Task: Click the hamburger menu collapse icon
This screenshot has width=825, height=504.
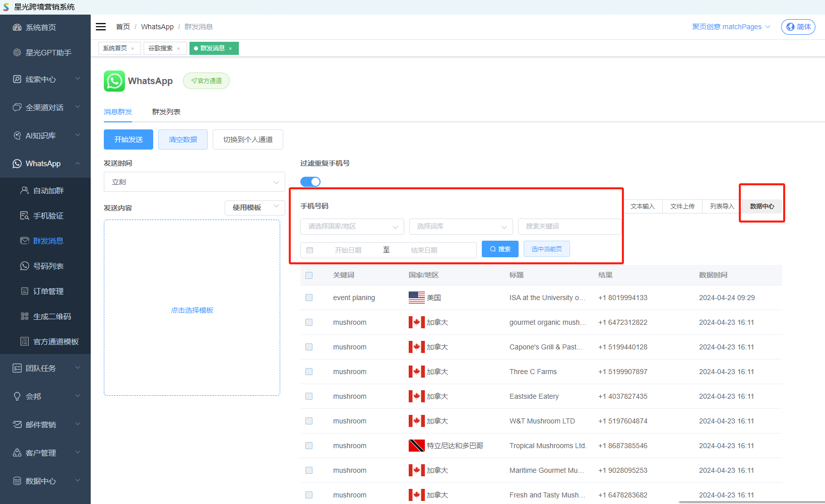Action: tap(101, 27)
